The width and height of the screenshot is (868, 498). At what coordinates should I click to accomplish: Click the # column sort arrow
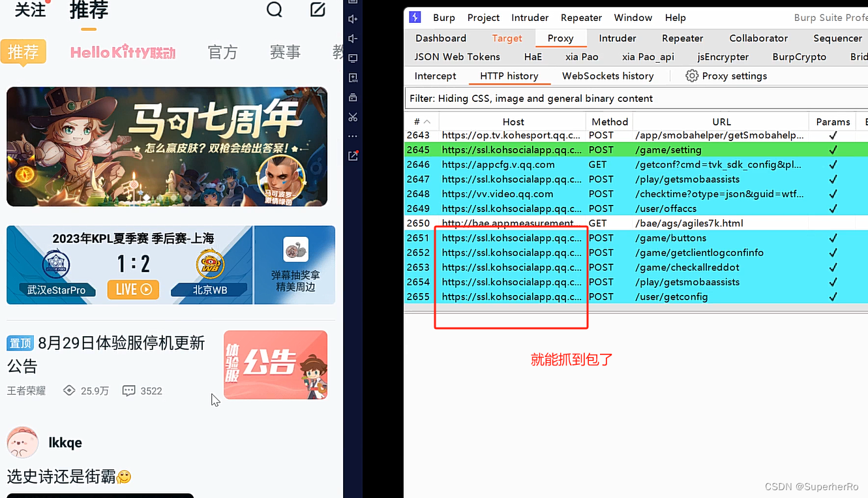[426, 121]
